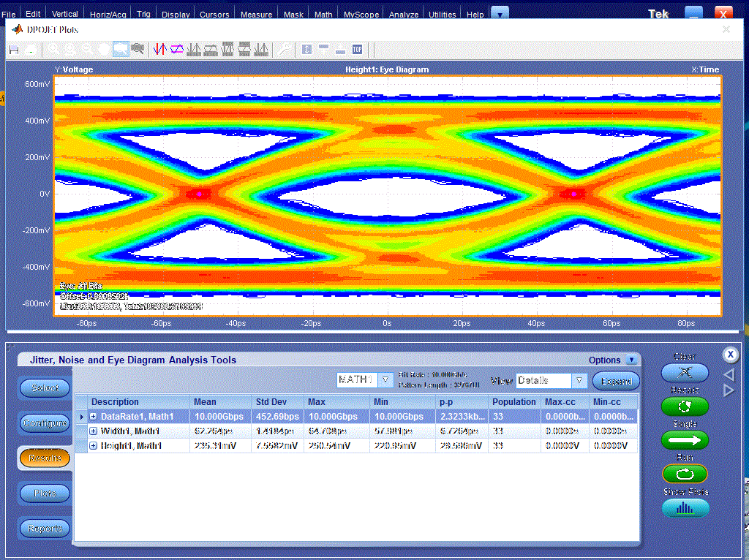Open the dropdown arrow after Help menu
The height and width of the screenshot is (560, 749).
(500, 14)
